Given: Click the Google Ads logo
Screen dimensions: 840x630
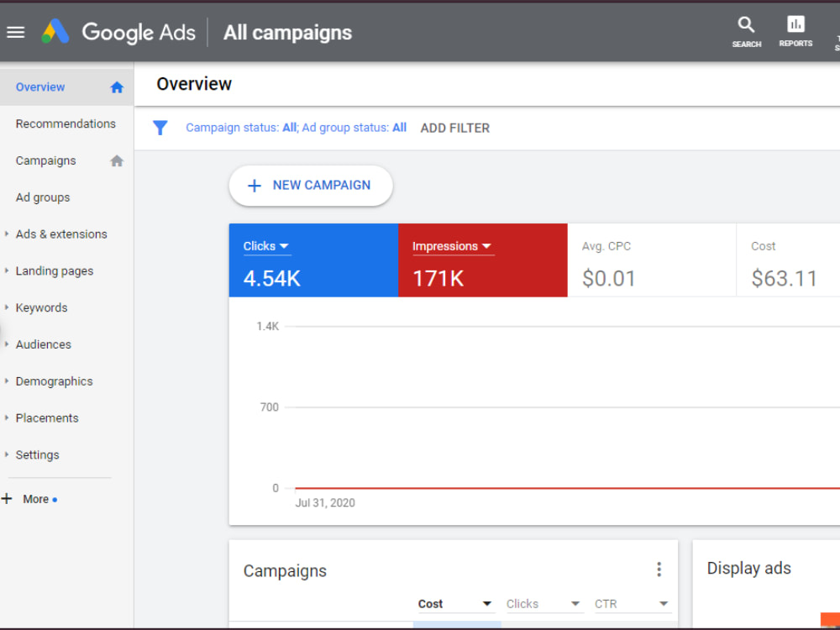Looking at the screenshot, I should tap(55, 32).
